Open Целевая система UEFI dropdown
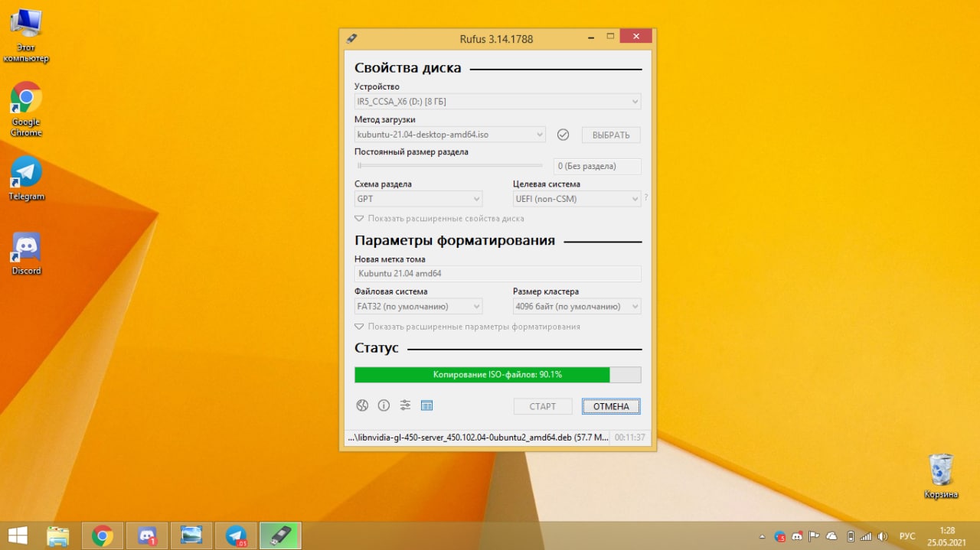Image resolution: width=980 pixels, height=550 pixels. point(577,199)
